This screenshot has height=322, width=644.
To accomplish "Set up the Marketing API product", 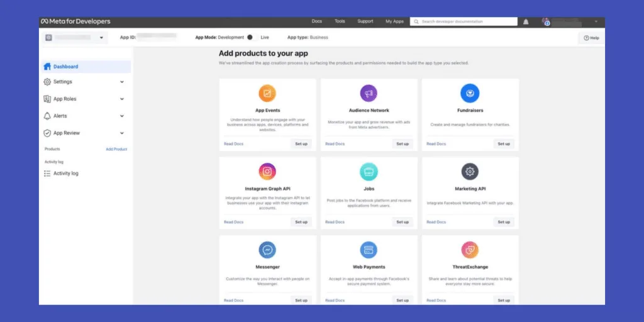I will (x=504, y=222).
